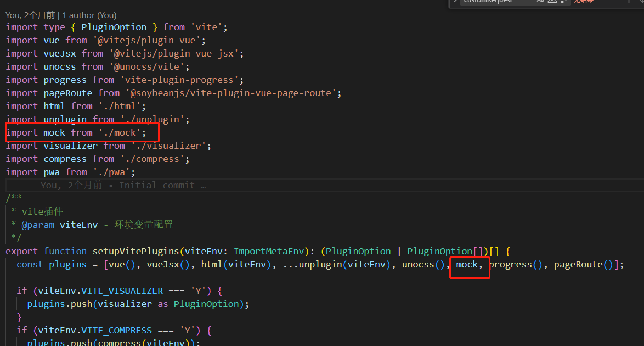Click 'visualizer' identifier in its import line
The width and height of the screenshot is (644, 346).
(70, 146)
